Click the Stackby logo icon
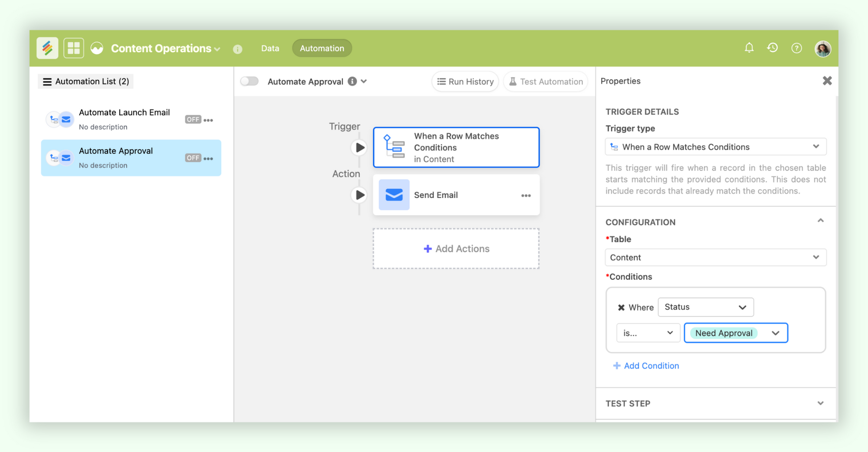The height and width of the screenshot is (452, 868). 47,48
